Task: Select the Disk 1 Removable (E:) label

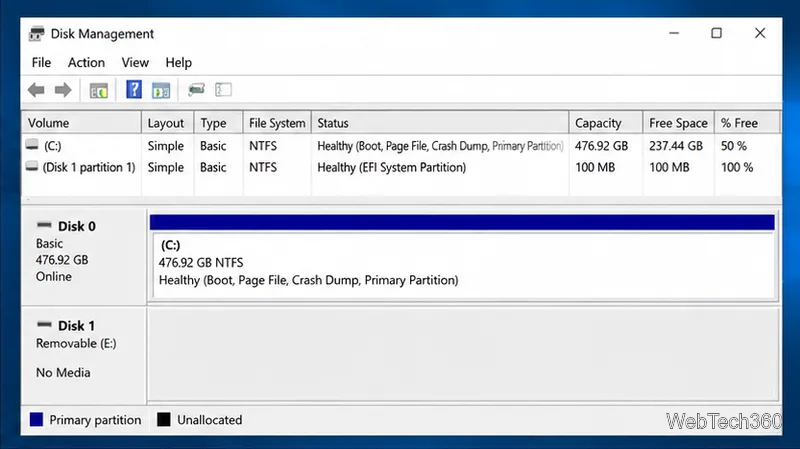Action: [76, 343]
